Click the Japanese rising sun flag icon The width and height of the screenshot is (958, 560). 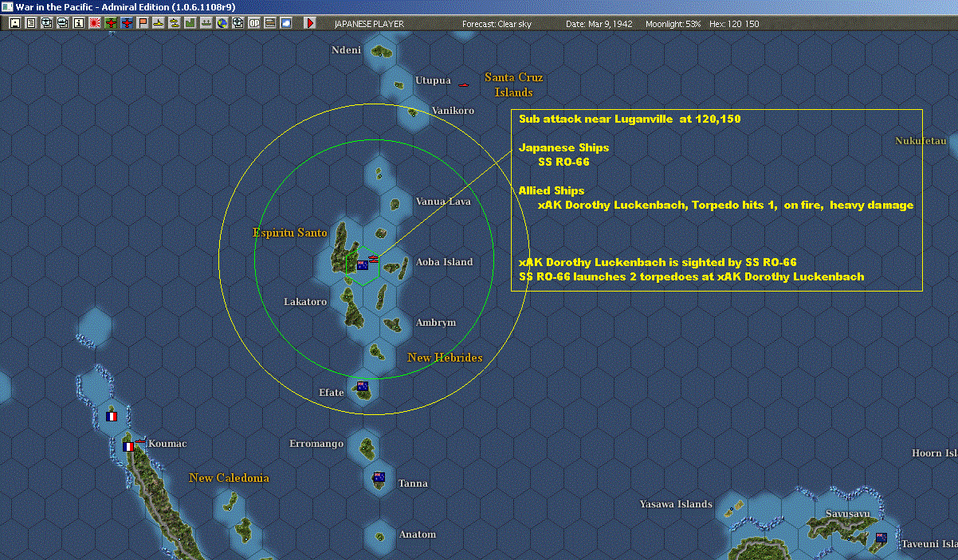[x=94, y=23]
